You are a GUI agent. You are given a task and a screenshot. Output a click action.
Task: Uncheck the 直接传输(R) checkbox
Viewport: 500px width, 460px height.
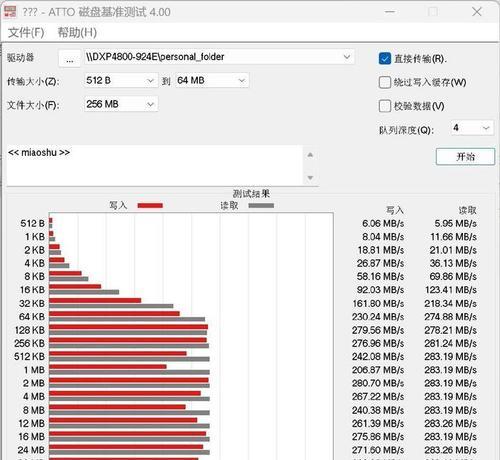(x=385, y=59)
